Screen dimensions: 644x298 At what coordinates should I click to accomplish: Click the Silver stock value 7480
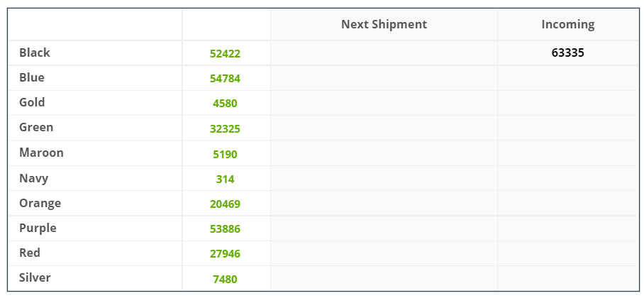pyautogui.click(x=225, y=280)
